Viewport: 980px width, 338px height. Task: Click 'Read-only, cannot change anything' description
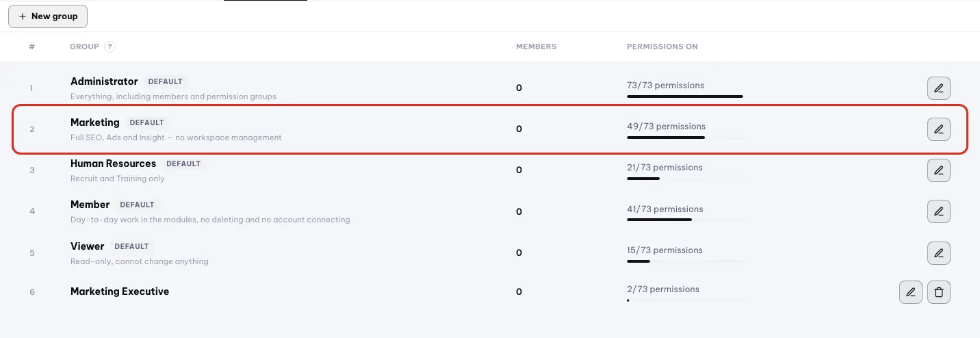(x=140, y=261)
